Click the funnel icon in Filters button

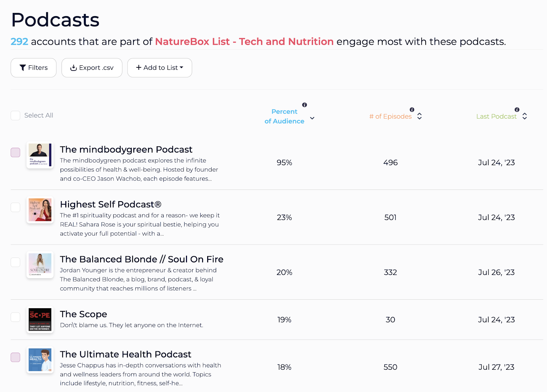23,68
